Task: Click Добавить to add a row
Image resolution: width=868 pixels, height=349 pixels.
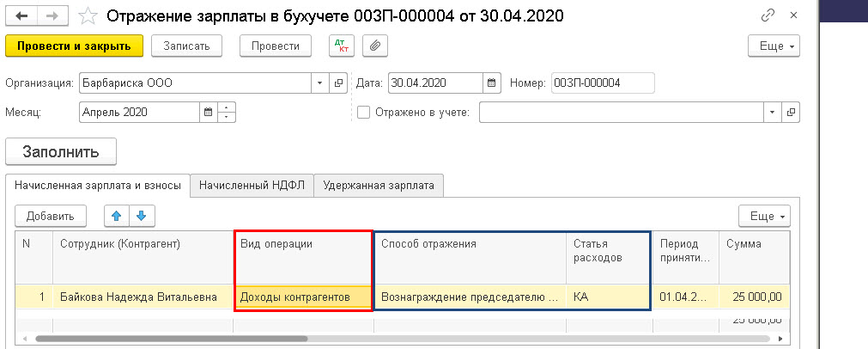Action: point(50,216)
